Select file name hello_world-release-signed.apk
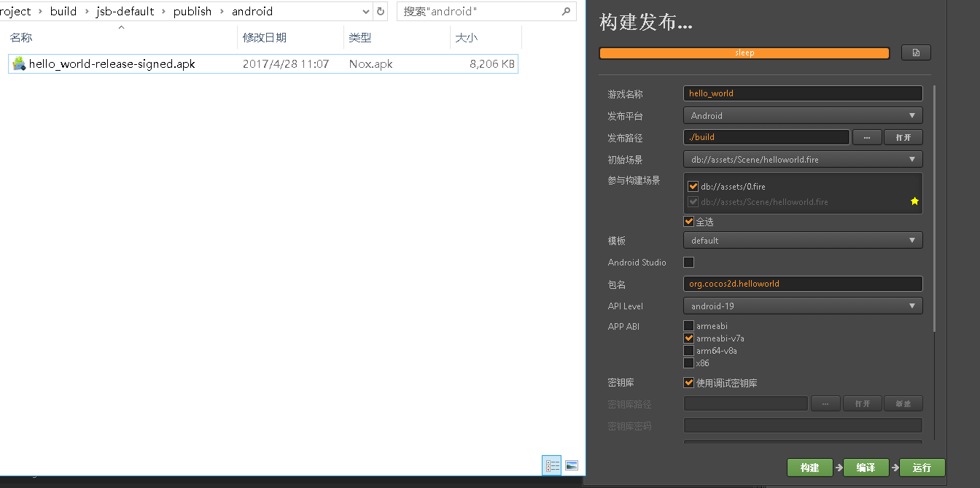980x488 pixels. click(x=112, y=63)
